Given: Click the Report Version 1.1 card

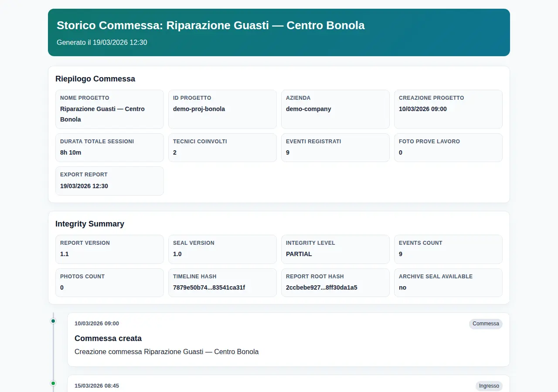Looking at the screenshot, I should 109,249.
